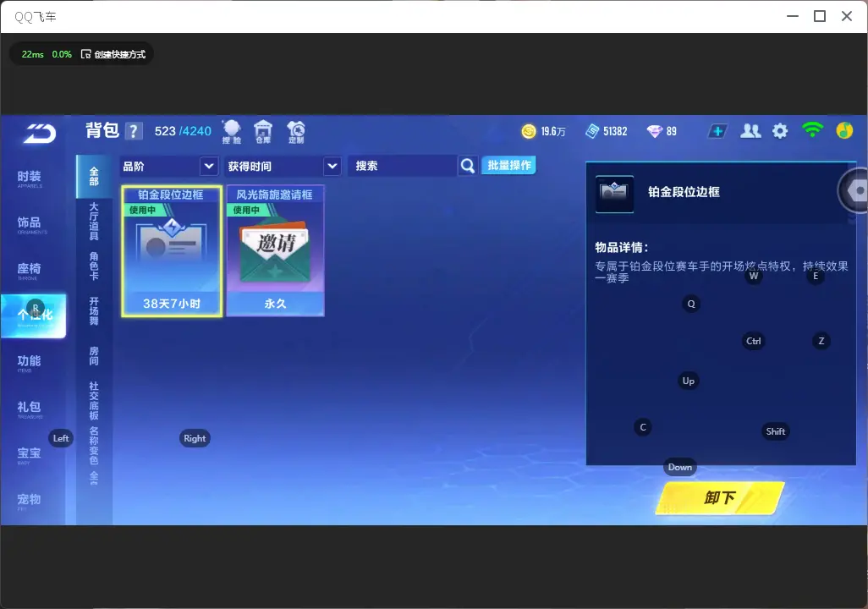Screen dimensions: 868x609
Task: Click the 铂金段位边框 title in details
Action: pos(684,192)
